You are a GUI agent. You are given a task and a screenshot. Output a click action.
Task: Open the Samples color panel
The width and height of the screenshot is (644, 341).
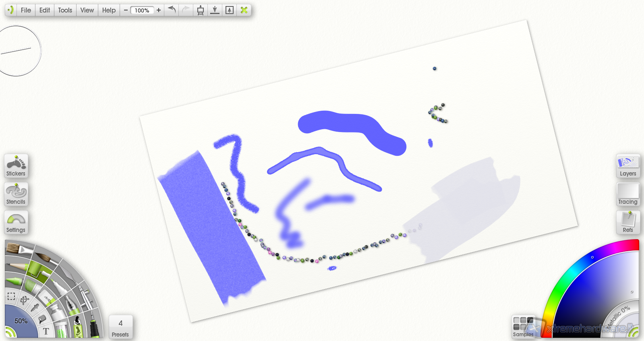pos(523,327)
